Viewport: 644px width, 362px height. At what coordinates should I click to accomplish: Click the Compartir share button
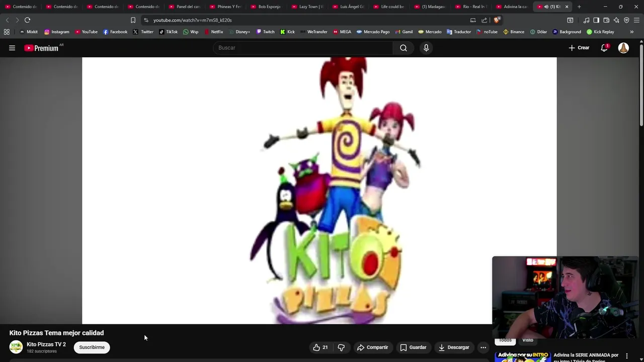pyautogui.click(x=372, y=347)
